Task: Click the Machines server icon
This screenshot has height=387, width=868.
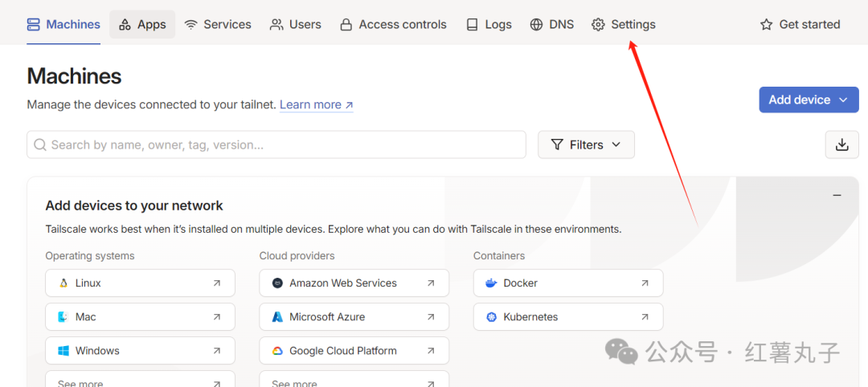Action: point(34,24)
